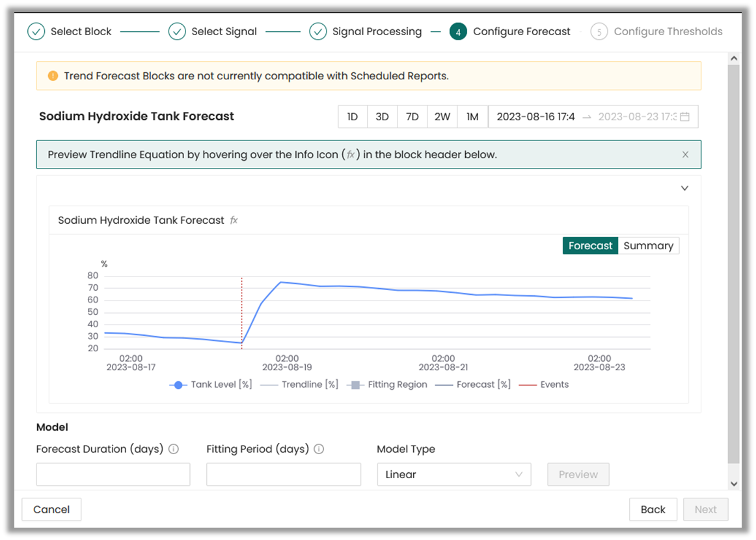Click the fx info icon in block header
Viewport: 756px width, 540px height.
(x=234, y=221)
